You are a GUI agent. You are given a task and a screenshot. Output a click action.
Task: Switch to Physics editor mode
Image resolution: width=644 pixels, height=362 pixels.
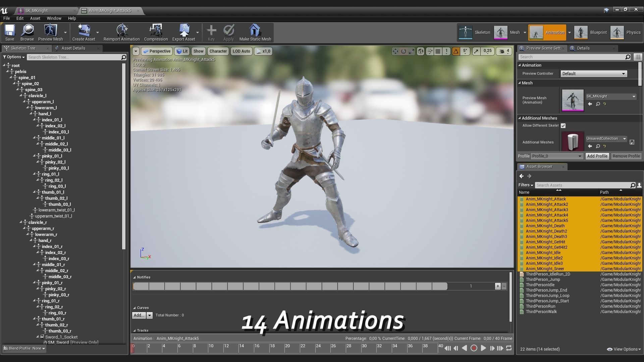pos(626,33)
